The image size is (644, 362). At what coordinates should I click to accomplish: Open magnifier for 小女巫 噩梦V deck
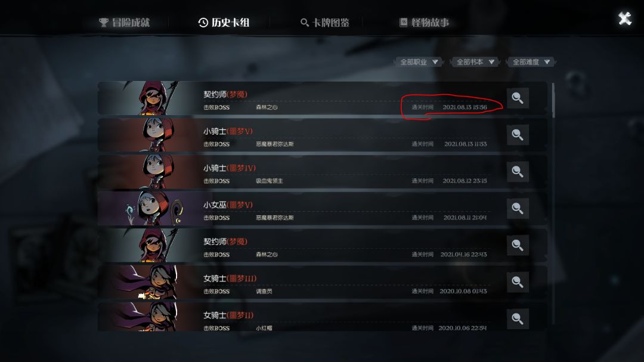[x=518, y=208]
